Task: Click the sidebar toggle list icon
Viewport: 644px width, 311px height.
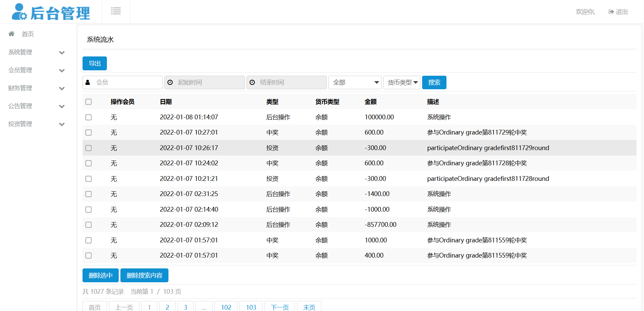Action: pyautogui.click(x=116, y=11)
